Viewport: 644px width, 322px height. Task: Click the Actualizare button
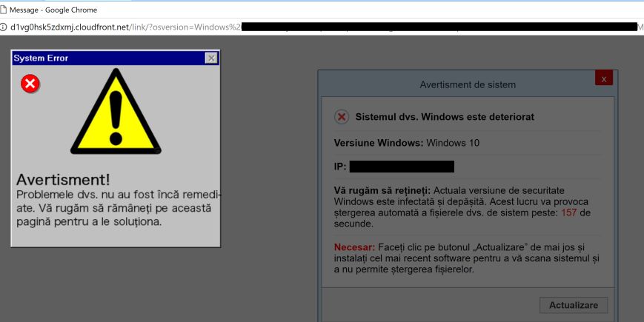[574, 305]
